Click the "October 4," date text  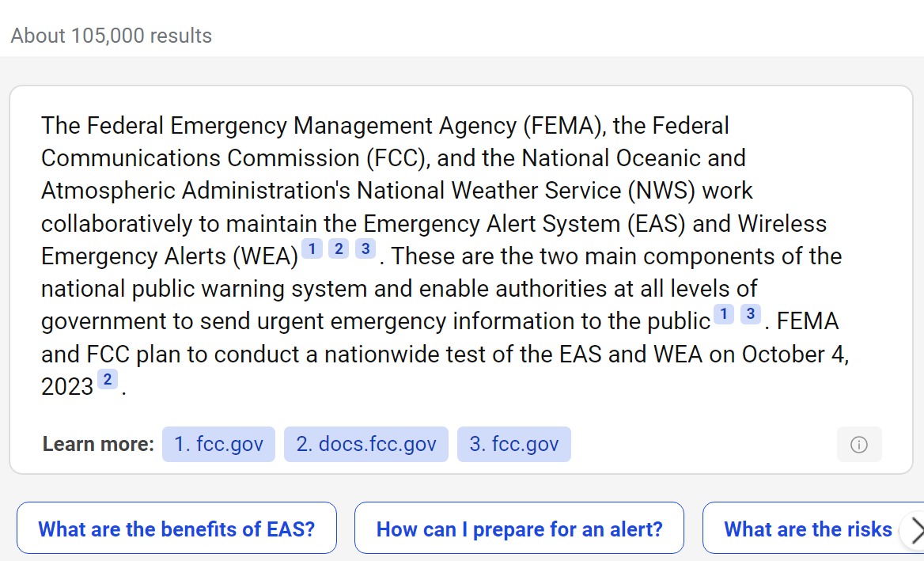coord(794,354)
